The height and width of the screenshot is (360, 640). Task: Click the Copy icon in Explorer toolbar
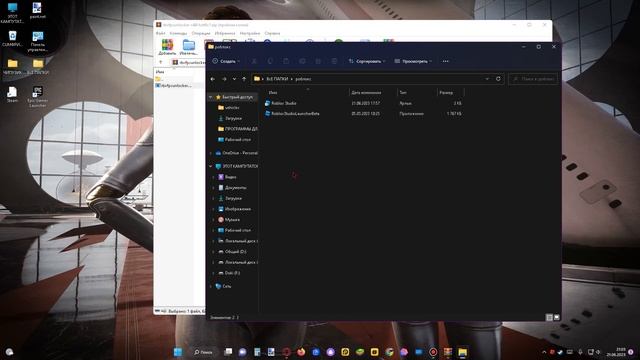click(x=270, y=61)
